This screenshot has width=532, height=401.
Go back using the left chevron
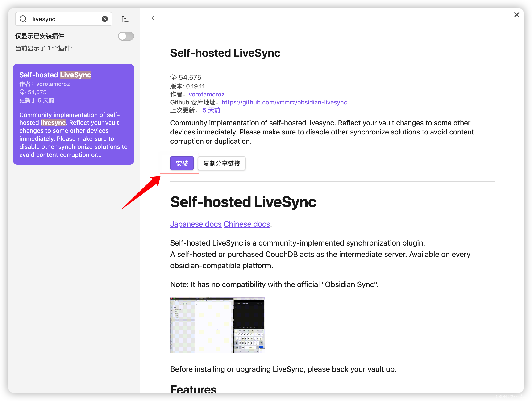[x=153, y=18]
